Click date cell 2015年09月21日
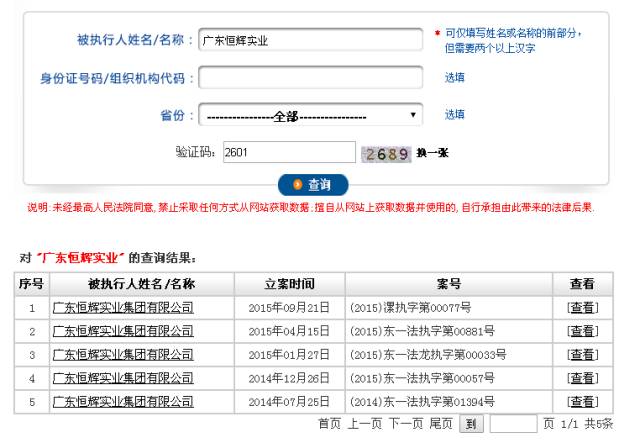The image size is (640, 443). [x=289, y=307]
